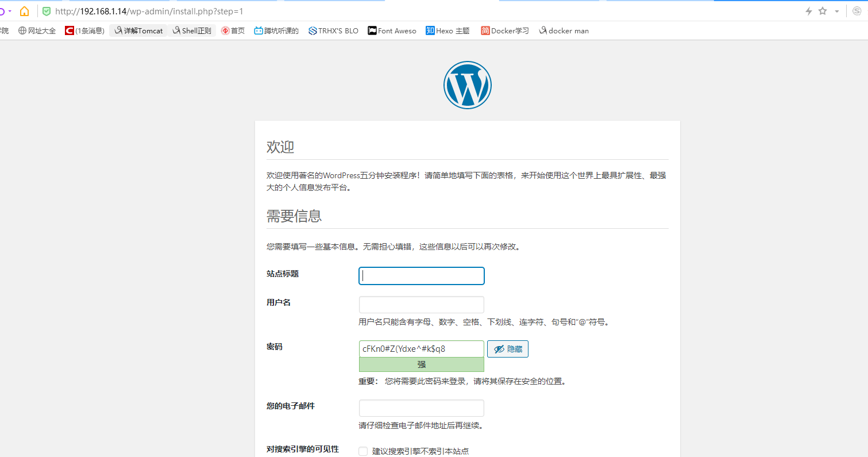The width and height of the screenshot is (868, 457).
Task: Open the Shell正则 bookmark
Action: (x=192, y=30)
